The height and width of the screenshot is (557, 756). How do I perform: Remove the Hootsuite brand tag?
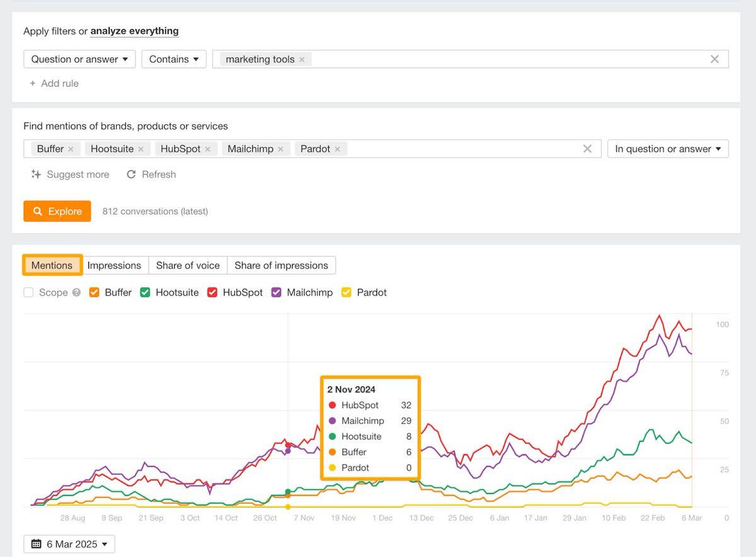pyautogui.click(x=140, y=149)
